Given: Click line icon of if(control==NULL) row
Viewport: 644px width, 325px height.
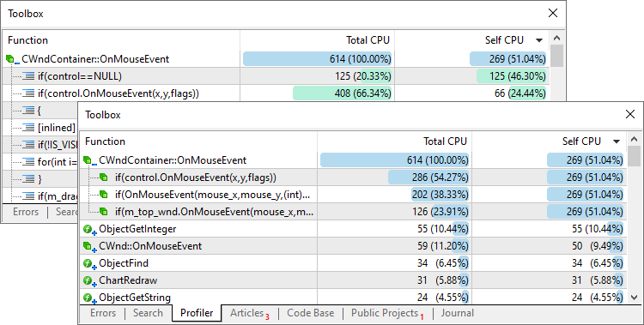Looking at the screenshot, I should coord(28,76).
